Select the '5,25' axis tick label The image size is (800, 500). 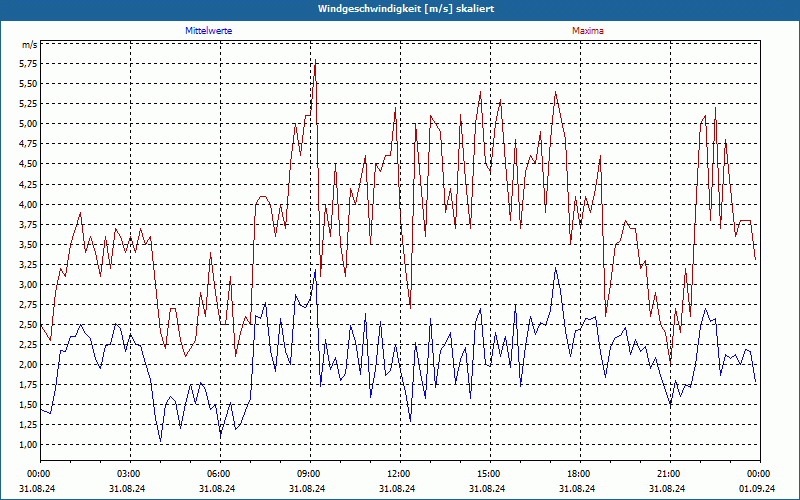click(x=28, y=104)
